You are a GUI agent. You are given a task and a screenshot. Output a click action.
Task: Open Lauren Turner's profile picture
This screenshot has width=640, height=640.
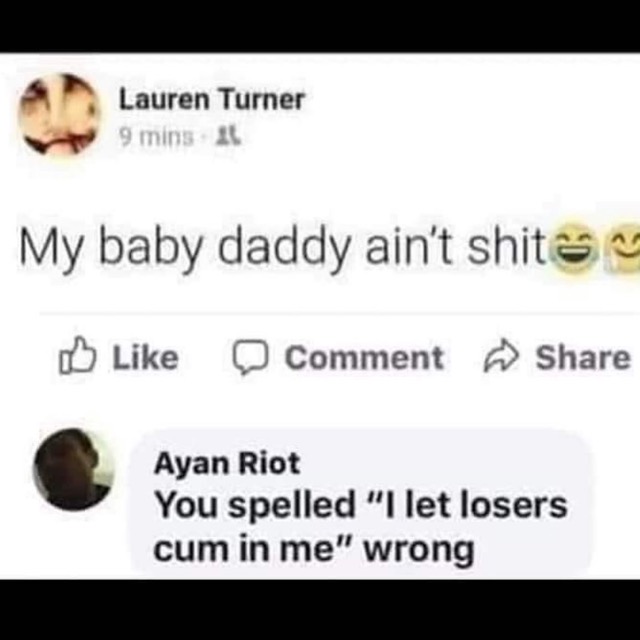coord(60,115)
